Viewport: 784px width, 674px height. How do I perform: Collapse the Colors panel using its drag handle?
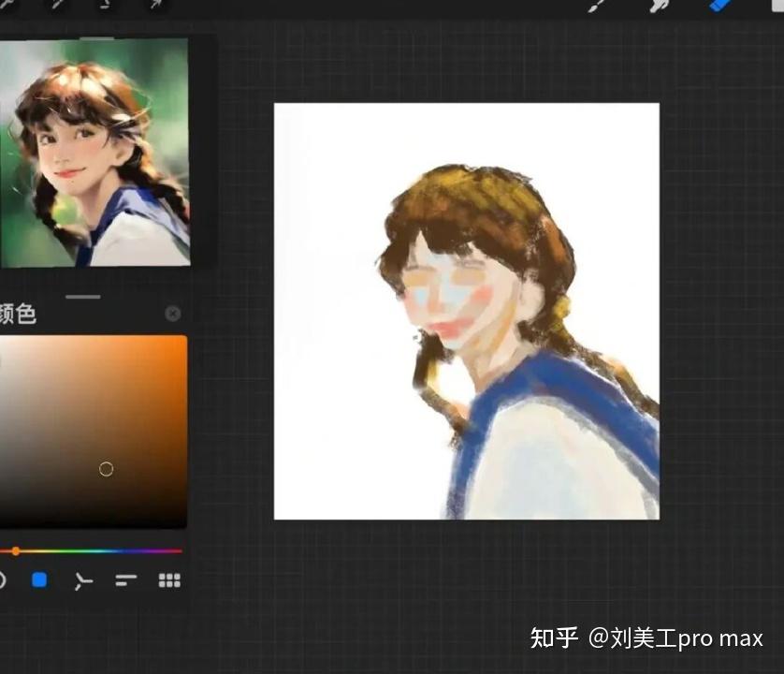83,297
